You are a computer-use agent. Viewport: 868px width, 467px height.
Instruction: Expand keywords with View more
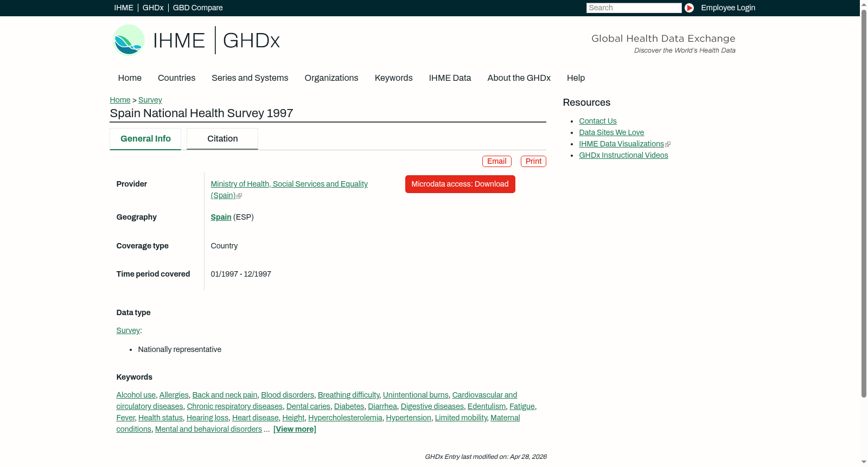(295, 430)
